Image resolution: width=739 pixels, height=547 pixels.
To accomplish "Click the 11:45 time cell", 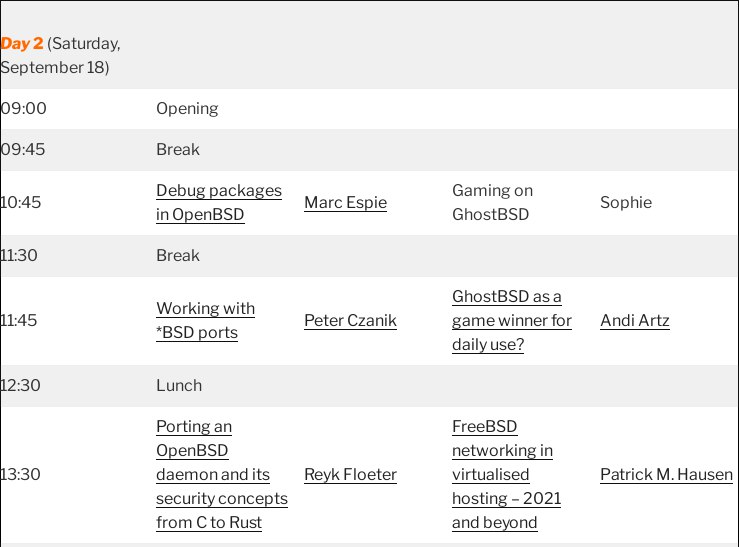I will pos(19,320).
